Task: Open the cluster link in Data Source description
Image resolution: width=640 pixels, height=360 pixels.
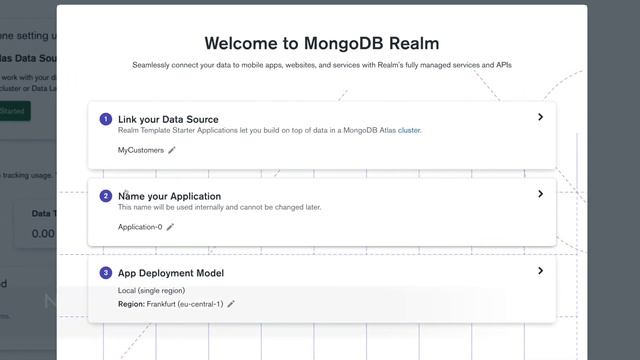Action: tap(409, 130)
